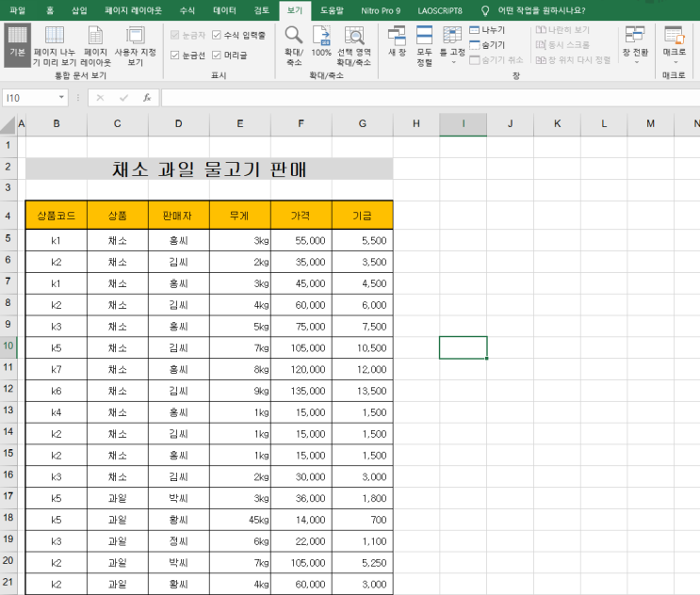Viewport: 700px width, 595px height.
Task: Click the k7 product code cell
Action: (x=57, y=369)
